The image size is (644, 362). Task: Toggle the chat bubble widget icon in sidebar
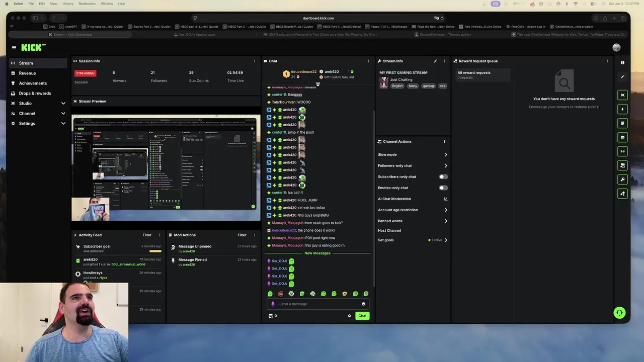622,137
